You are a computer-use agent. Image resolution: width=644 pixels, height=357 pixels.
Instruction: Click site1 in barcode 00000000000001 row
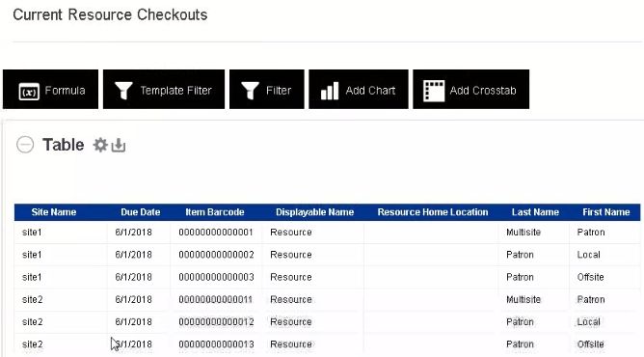(x=32, y=233)
